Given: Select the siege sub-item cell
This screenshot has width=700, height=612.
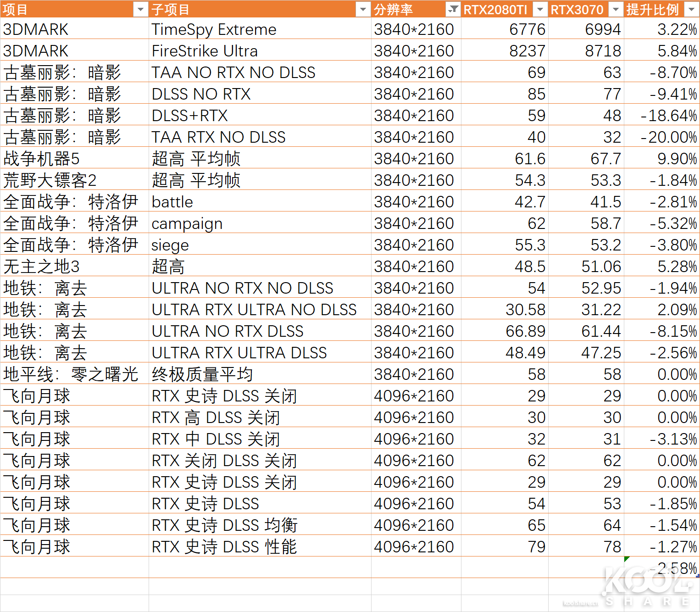Looking at the screenshot, I should click(x=260, y=244).
